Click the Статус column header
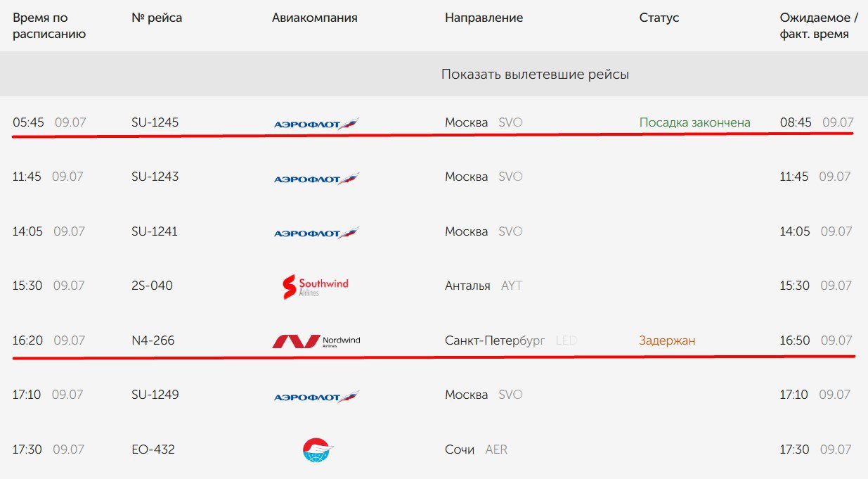The width and height of the screenshot is (868, 479). tap(659, 18)
